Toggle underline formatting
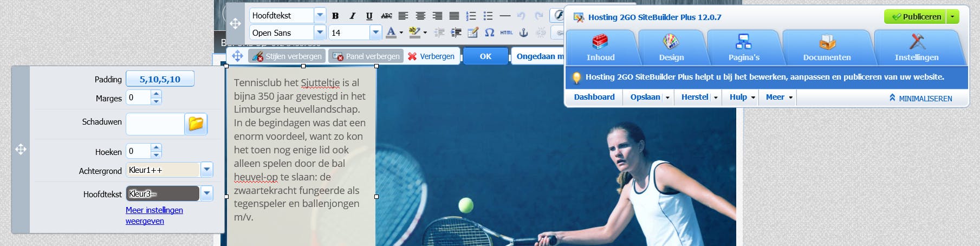The image size is (980, 246). pos(369,16)
